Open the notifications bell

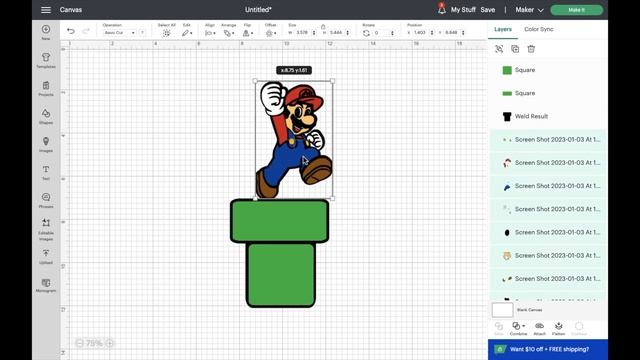[442, 9]
